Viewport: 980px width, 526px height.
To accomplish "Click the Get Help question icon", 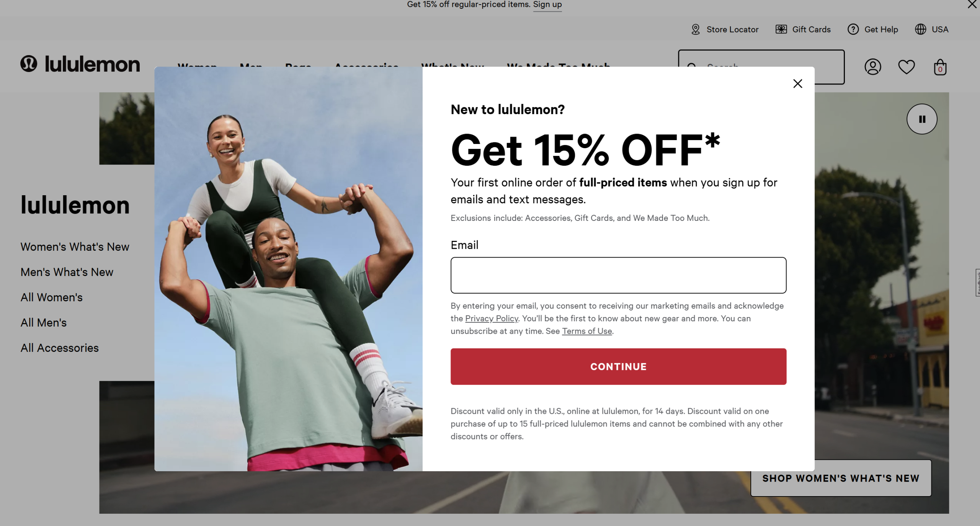I will (853, 29).
